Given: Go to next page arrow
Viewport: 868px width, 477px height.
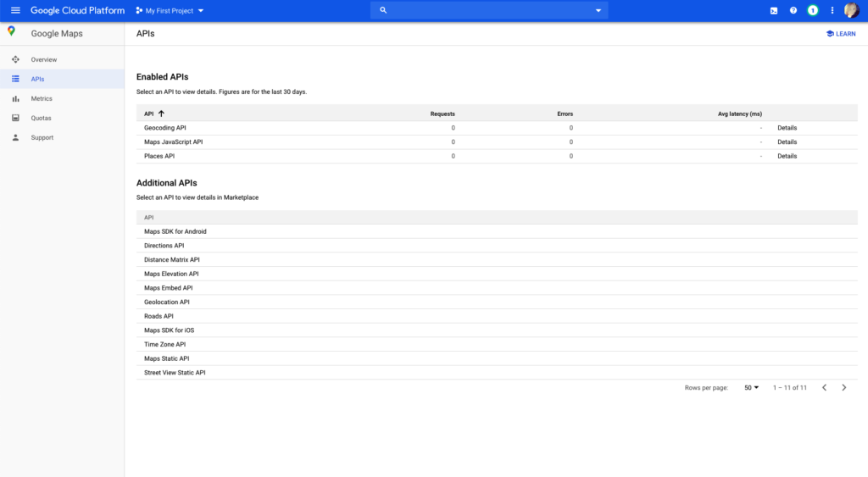Looking at the screenshot, I should coord(843,387).
